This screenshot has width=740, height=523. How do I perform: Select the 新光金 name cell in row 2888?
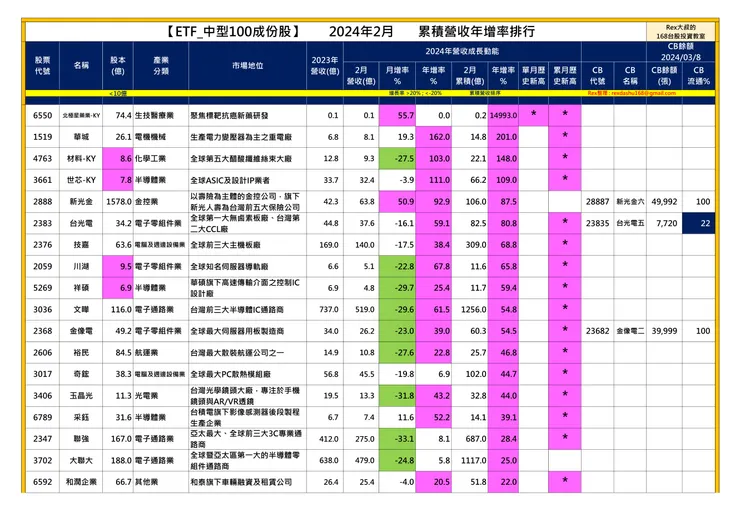(x=81, y=202)
